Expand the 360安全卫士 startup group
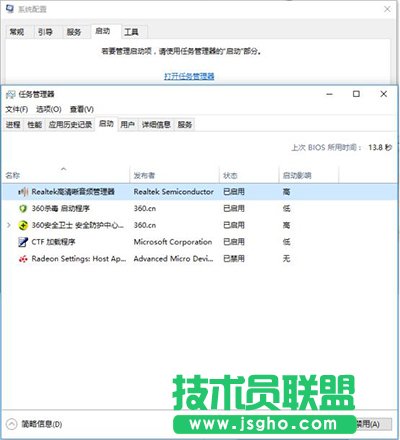The image size is (400, 440). pyautogui.click(x=9, y=225)
